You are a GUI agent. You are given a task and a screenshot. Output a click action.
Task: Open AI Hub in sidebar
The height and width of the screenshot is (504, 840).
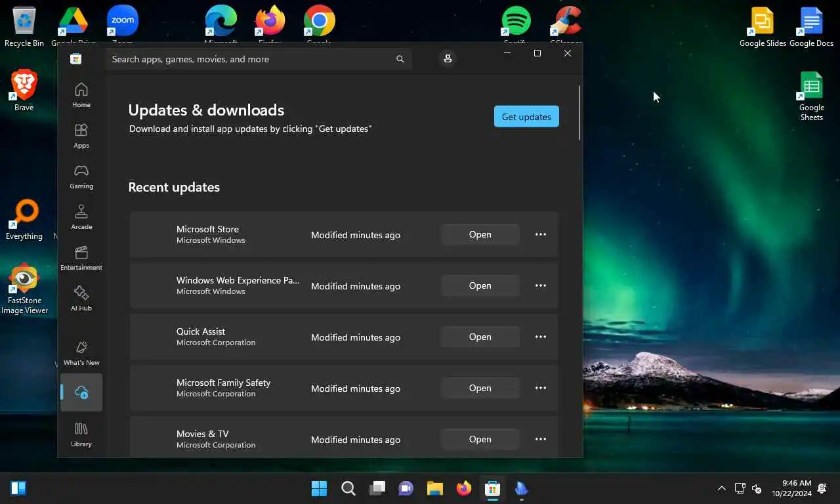[81, 299]
